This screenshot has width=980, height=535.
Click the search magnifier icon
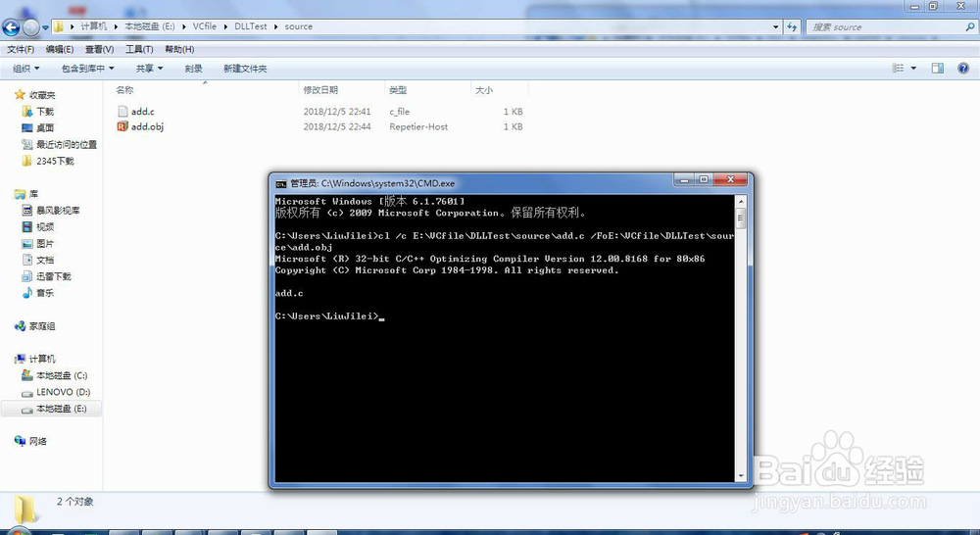[970, 26]
